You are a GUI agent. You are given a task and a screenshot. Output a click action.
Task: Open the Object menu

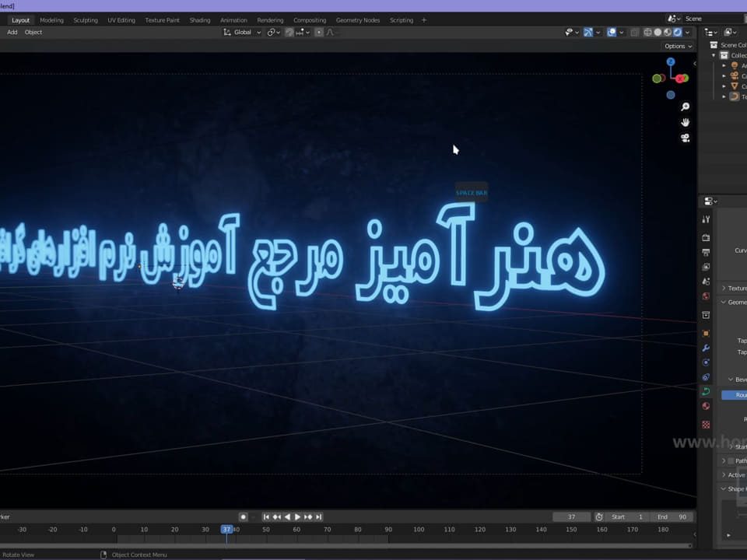point(33,32)
